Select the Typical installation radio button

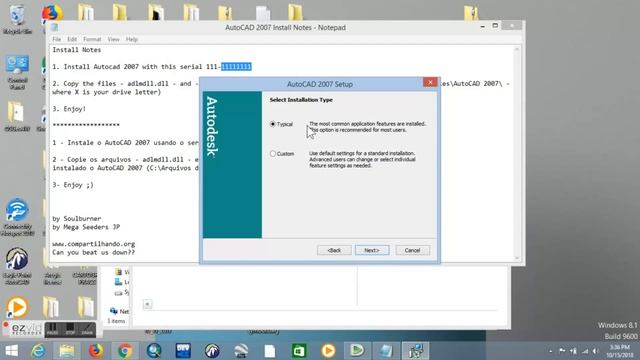coord(273,124)
